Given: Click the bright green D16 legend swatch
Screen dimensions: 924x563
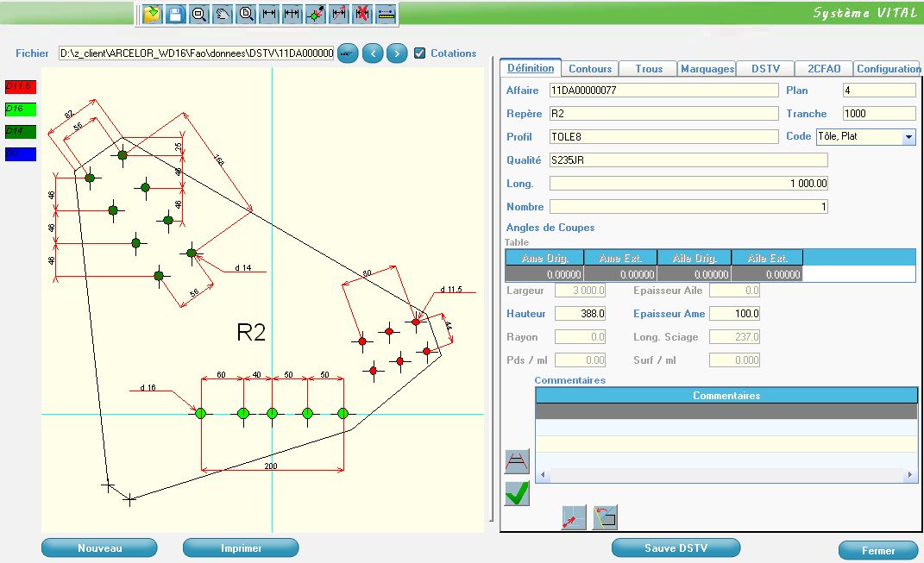Looking at the screenshot, I should click(21, 109).
